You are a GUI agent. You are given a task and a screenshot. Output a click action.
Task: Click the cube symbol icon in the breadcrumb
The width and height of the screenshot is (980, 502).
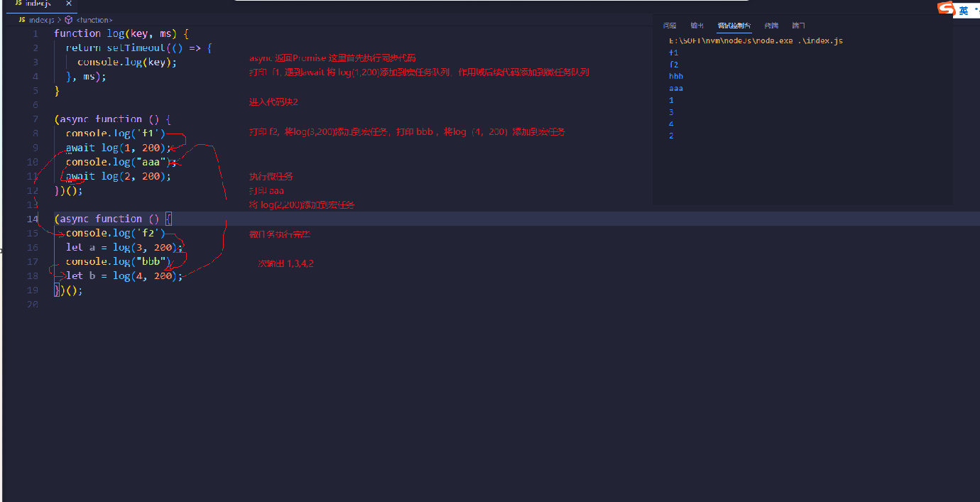(68, 21)
